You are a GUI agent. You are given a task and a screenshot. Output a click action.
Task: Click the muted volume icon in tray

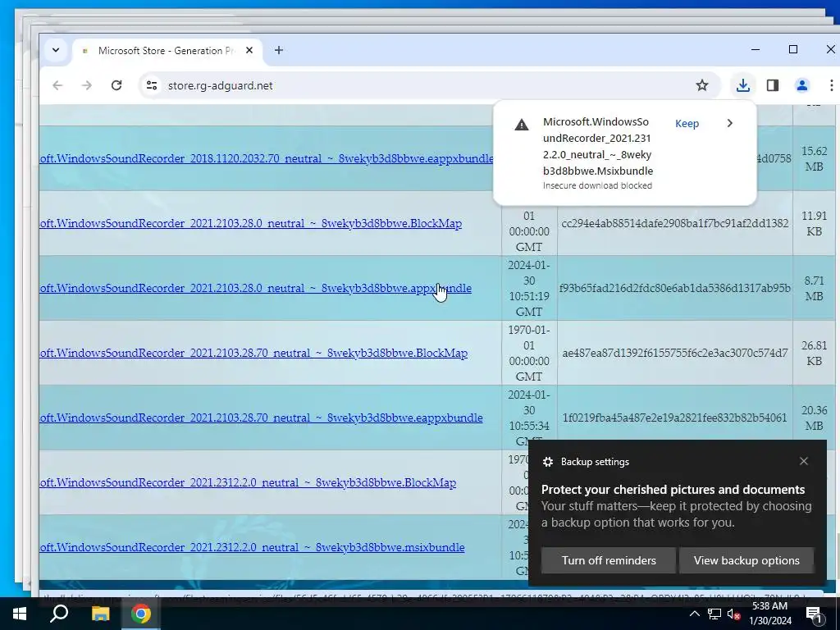point(733,614)
